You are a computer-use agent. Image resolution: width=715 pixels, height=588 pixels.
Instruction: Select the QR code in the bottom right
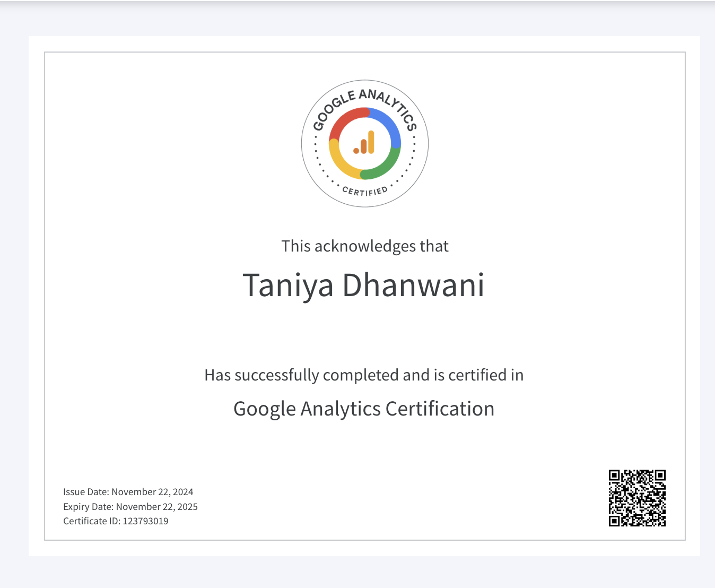coord(638,498)
